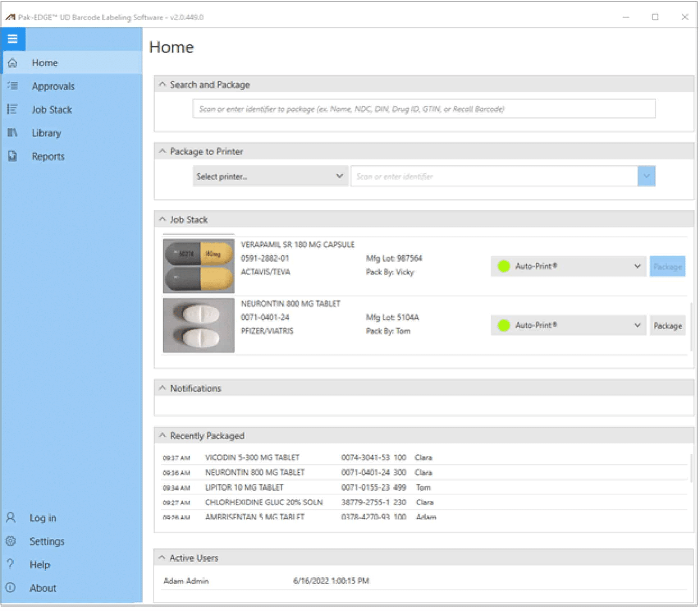Image resolution: width=700 pixels, height=611 pixels.
Task: Open the Select printer dropdown
Action: click(x=271, y=176)
